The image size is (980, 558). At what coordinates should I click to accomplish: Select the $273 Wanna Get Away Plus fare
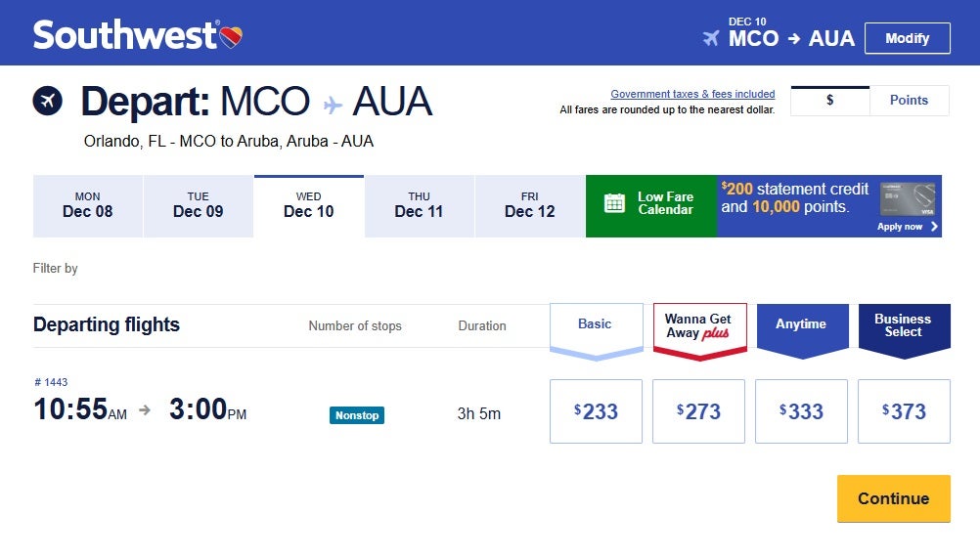(698, 411)
